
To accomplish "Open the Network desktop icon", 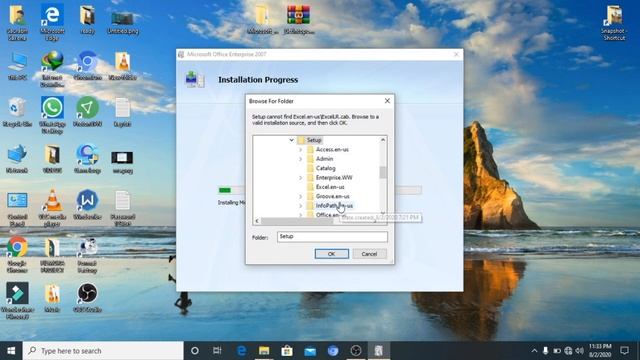I will [x=17, y=159].
